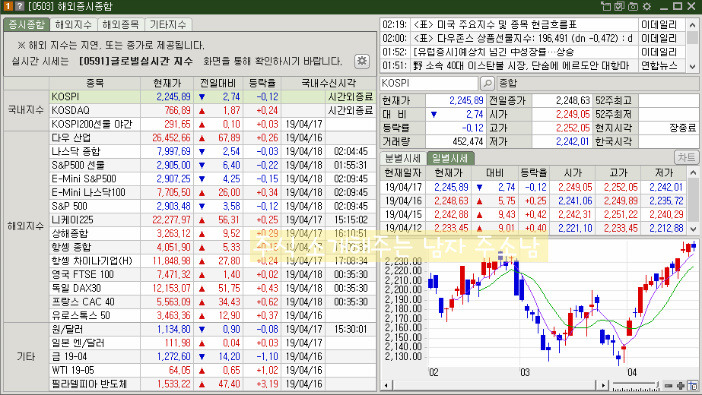Select the 원/달러 row
This screenshot has width=702, height=395.
(x=212, y=330)
